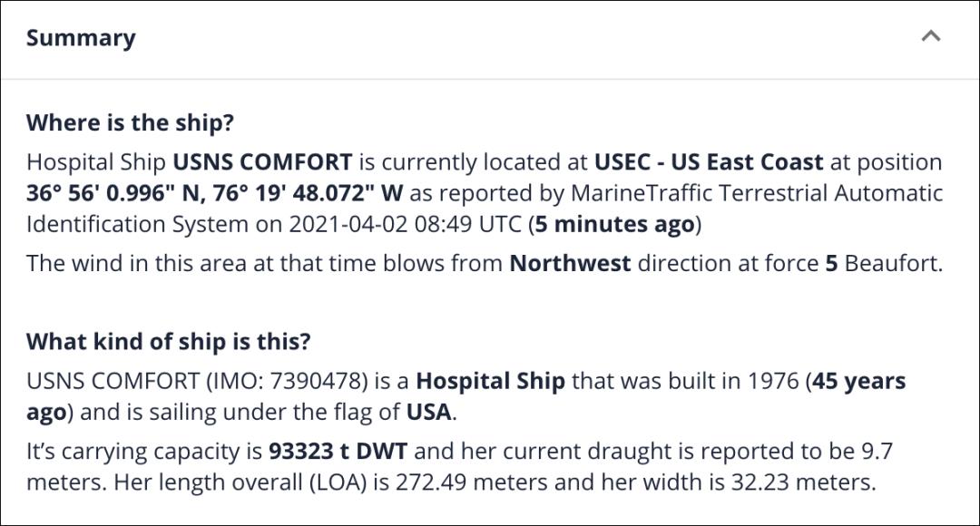Click the USA flag country text
The image size is (980, 526).
(428, 412)
